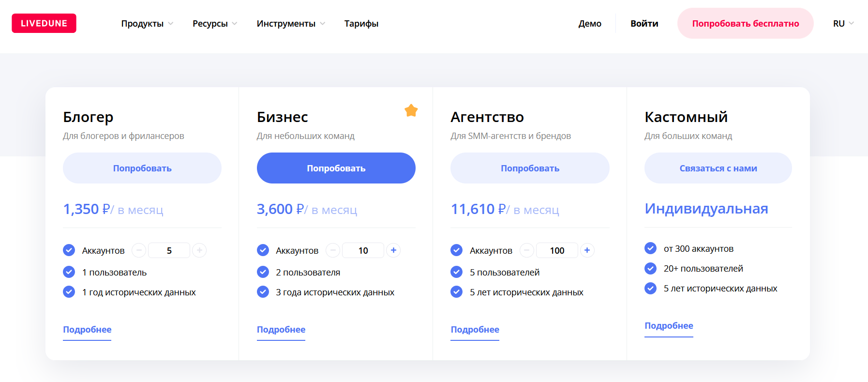
Task: Click the Индивидуальная price label
Action: [706, 209]
